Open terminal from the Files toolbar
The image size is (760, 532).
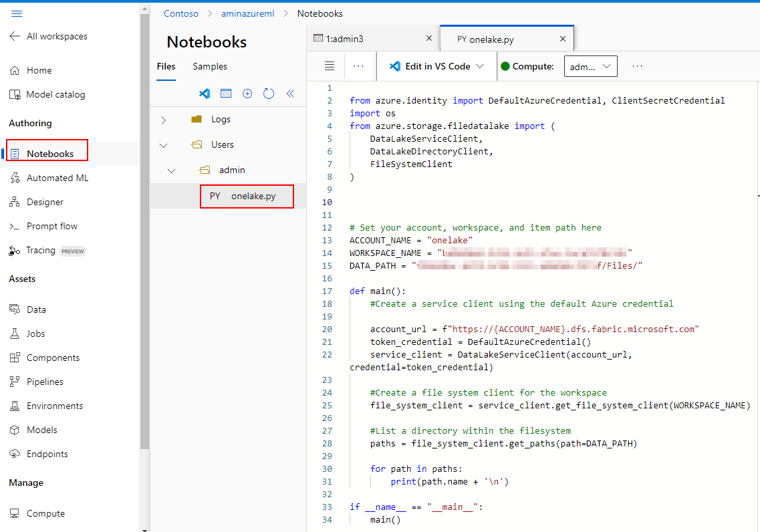(226, 94)
